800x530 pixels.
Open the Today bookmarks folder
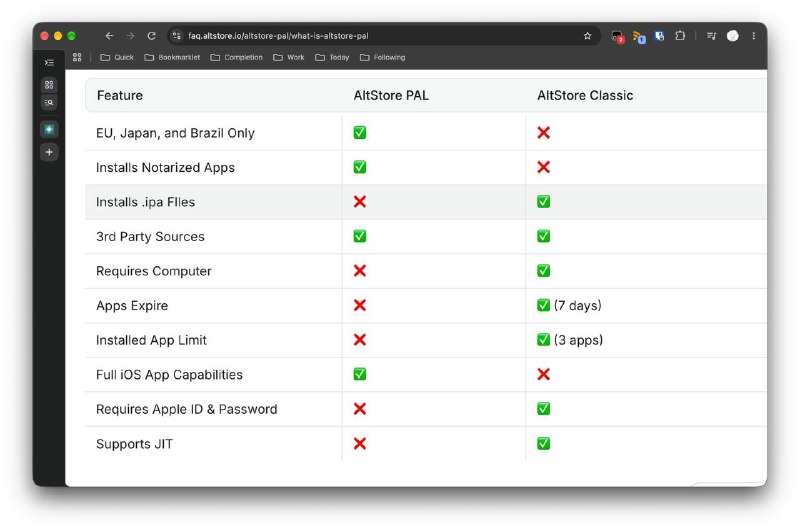(332, 57)
